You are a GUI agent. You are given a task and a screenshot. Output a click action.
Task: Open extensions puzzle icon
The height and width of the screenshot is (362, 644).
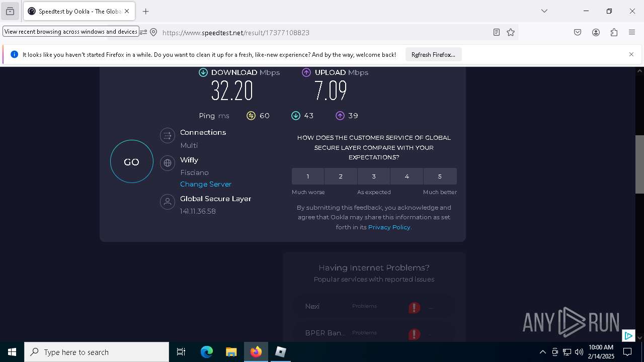pyautogui.click(x=614, y=32)
